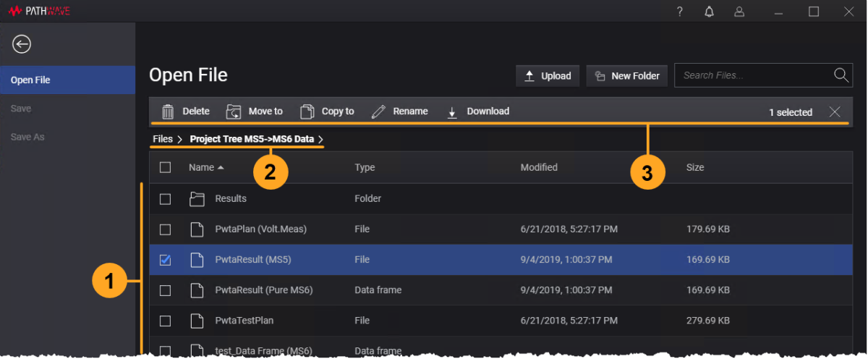The image size is (868, 359).
Task: Click the Search Files input field
Action: click(x=752, y=75)
